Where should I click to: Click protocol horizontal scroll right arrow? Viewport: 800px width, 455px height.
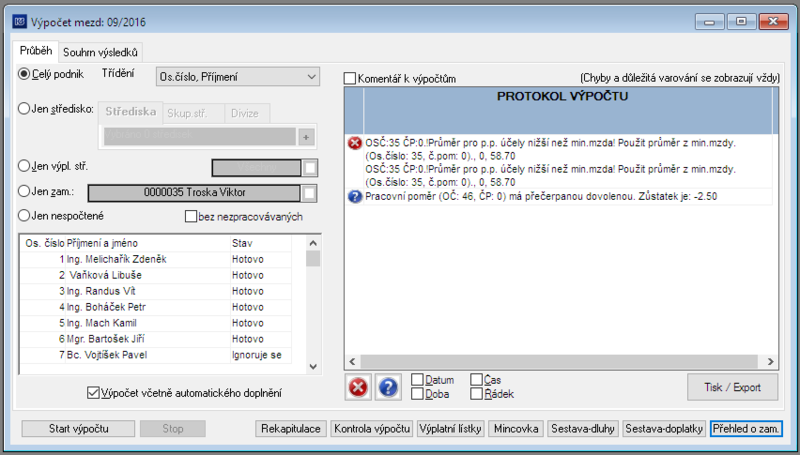pos(770,361)
